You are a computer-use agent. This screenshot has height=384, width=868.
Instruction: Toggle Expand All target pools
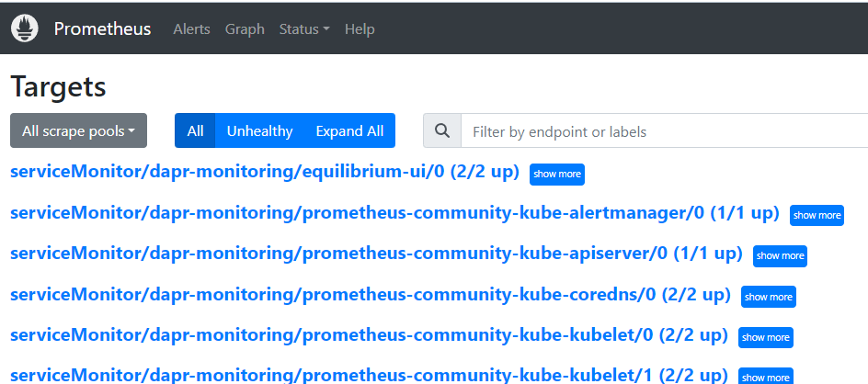349,130
